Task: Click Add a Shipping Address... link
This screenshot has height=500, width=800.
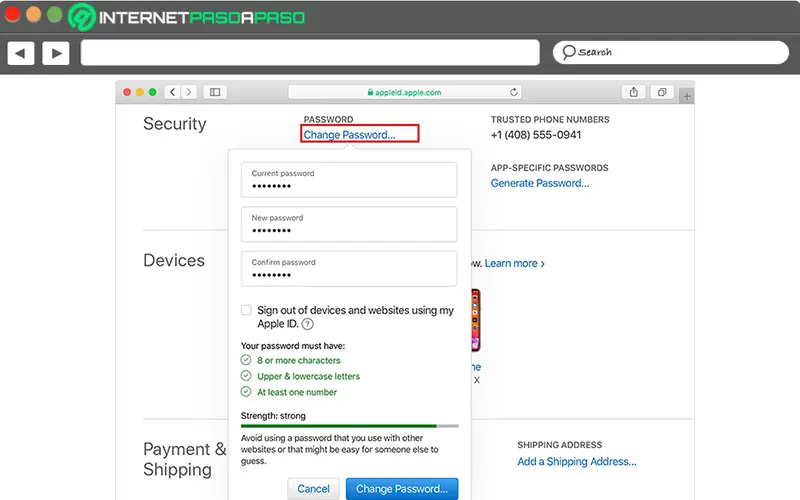Action: tap(577, 462)
